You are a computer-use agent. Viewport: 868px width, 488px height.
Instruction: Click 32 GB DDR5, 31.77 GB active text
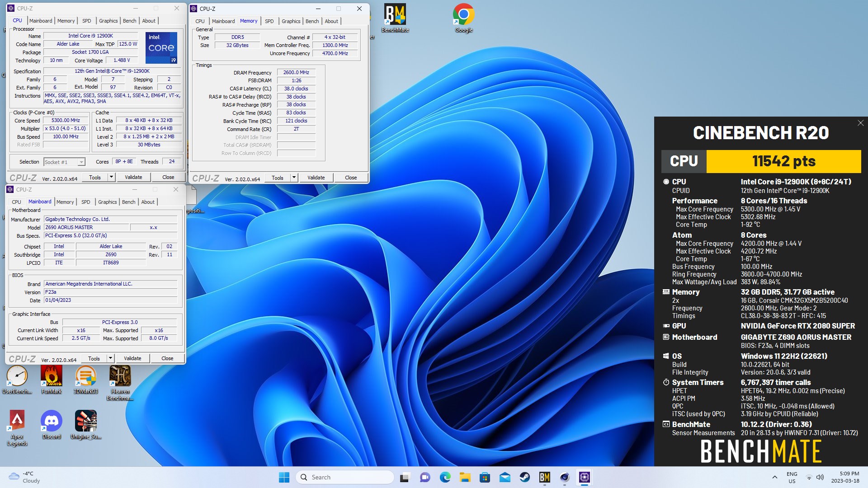788,292
